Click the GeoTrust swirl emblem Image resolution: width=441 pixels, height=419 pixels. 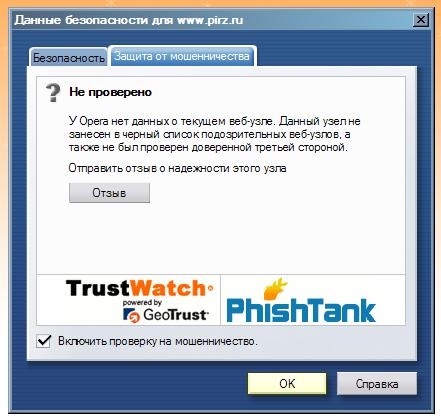(131, 315)
